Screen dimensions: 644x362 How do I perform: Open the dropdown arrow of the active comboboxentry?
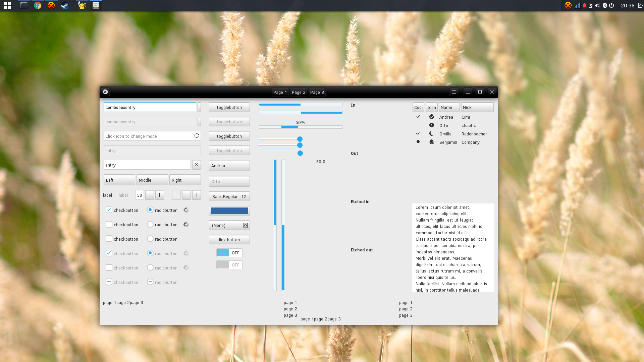199,107
